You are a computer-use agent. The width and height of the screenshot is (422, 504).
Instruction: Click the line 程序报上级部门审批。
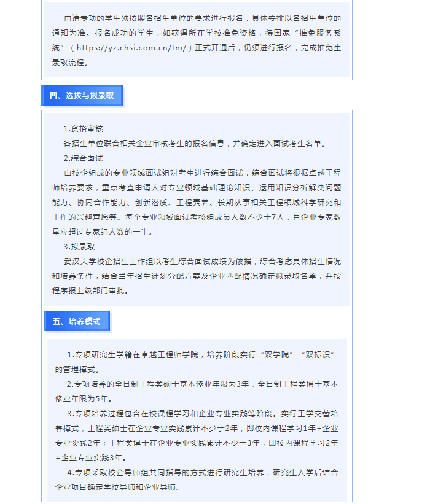(x=92, y=291)
